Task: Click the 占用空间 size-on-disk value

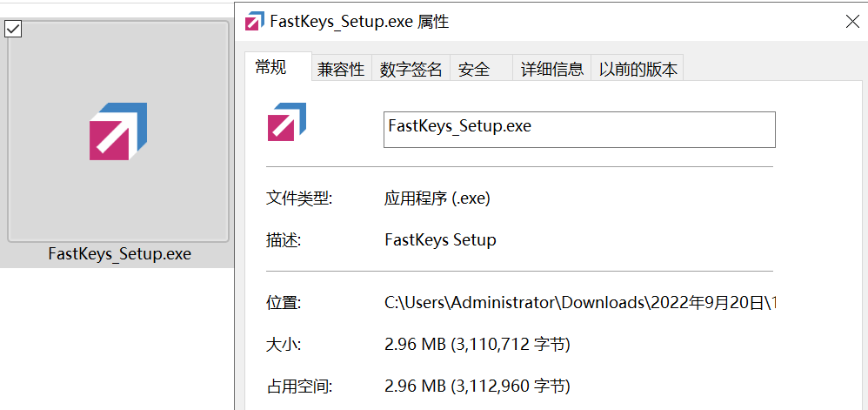Action: pyautogui.click(x=477, y=386)
